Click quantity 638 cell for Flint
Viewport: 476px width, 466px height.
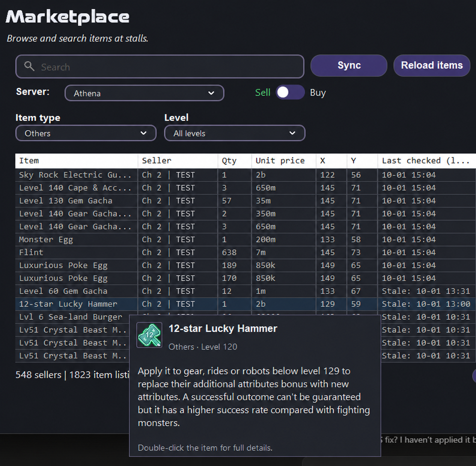[x=235, y=252]
